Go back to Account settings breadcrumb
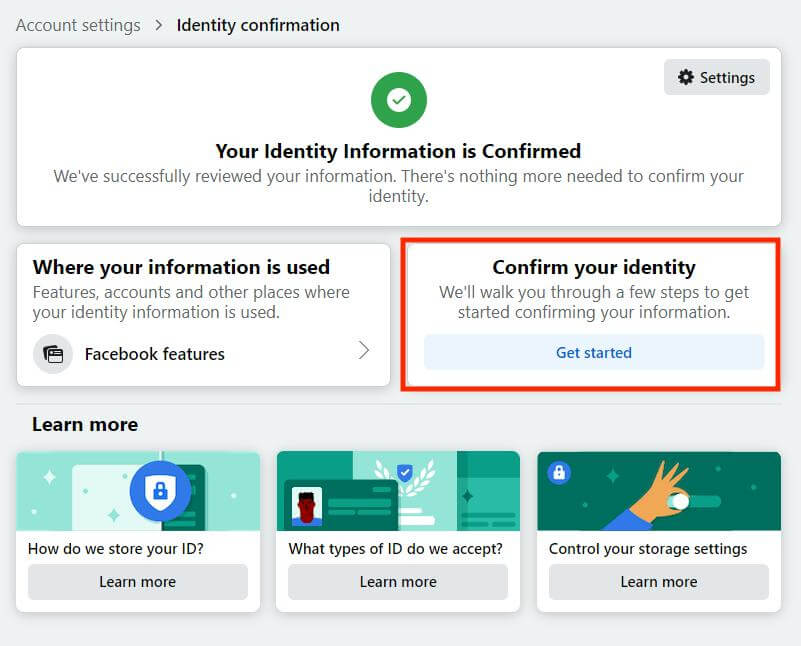 pos(78,25)
